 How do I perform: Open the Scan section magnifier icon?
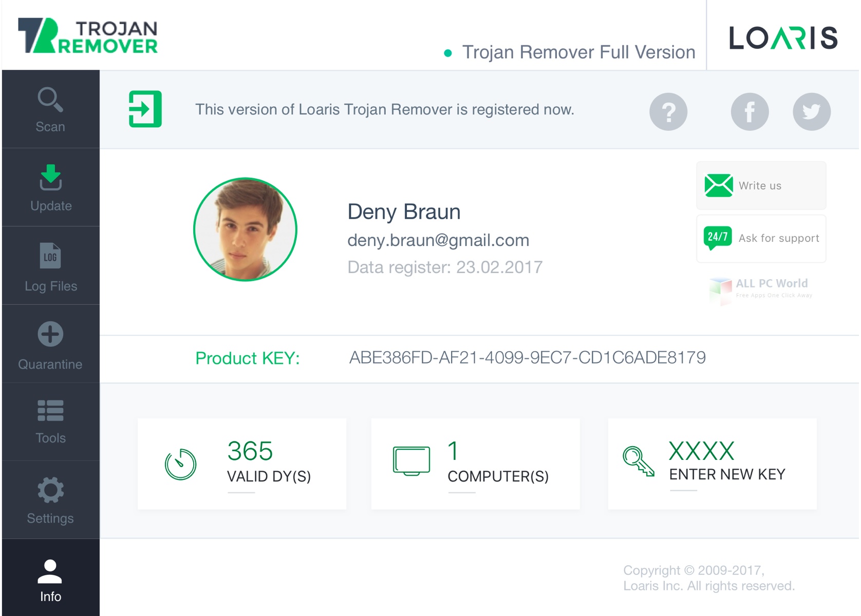(50, 100)
